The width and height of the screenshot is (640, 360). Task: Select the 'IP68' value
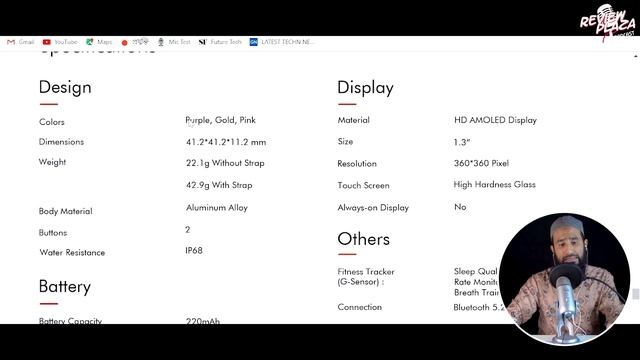tap(194, 250)
